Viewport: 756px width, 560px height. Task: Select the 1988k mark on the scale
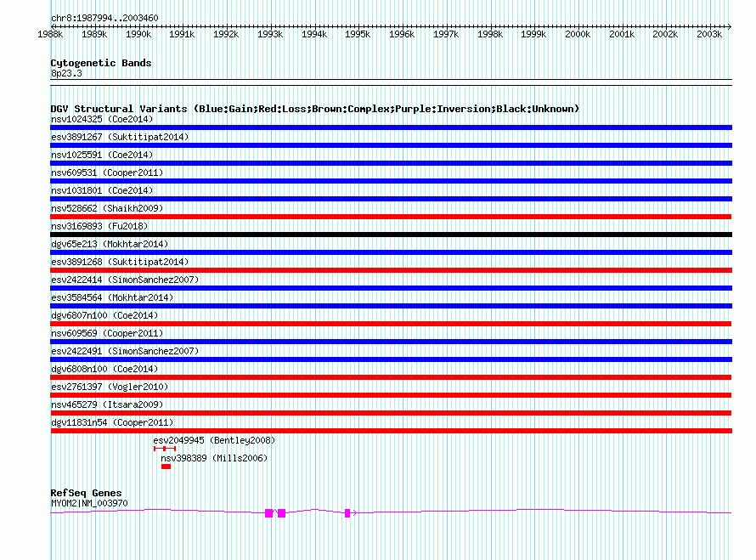click(x=50, y=35)
